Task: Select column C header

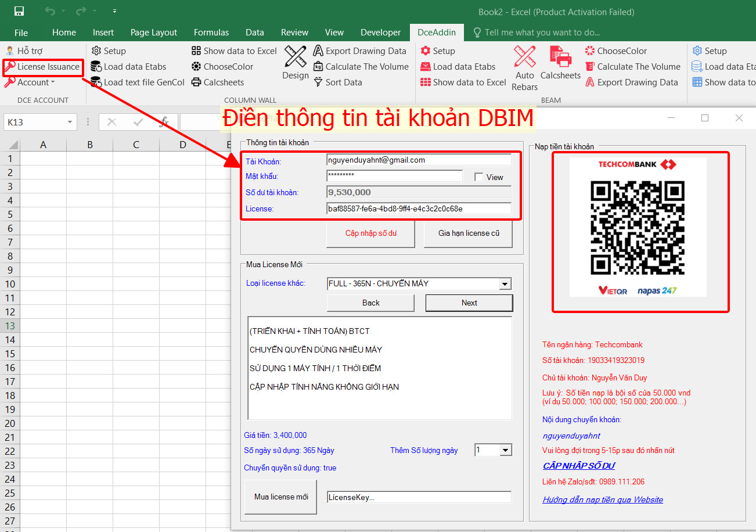Action: (136, 145)
